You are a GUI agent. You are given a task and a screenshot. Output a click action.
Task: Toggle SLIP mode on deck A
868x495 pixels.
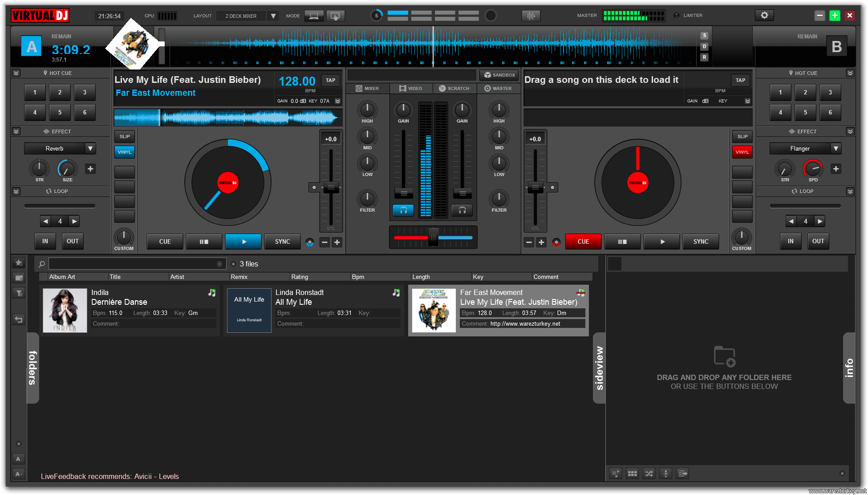point(125,137)
